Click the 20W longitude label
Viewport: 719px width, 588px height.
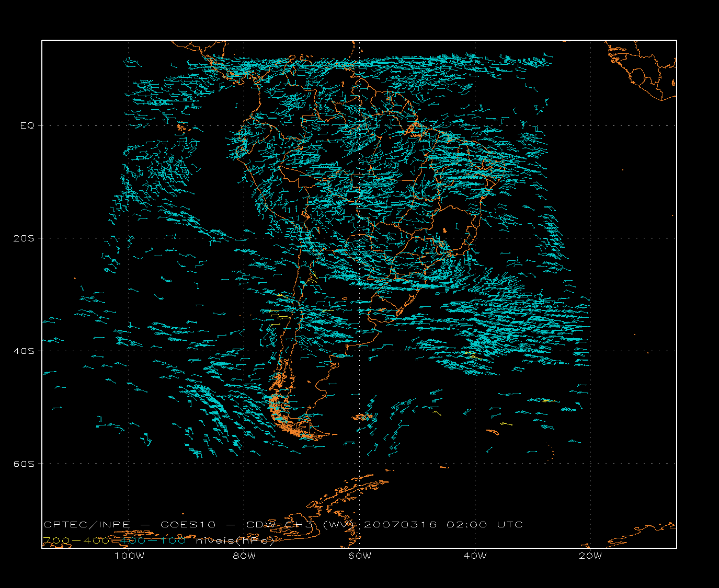click(590, 556)
